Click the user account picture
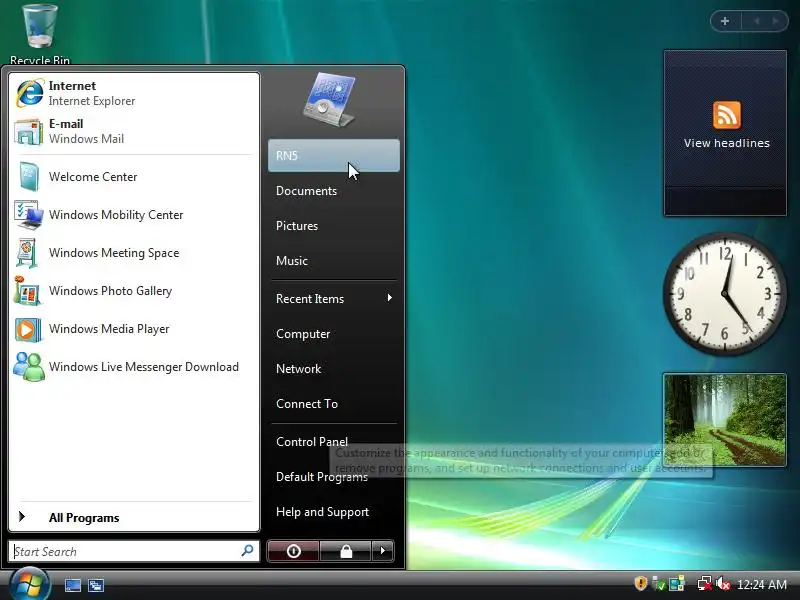This screenshot has width=800, height=600. [329, 99]
